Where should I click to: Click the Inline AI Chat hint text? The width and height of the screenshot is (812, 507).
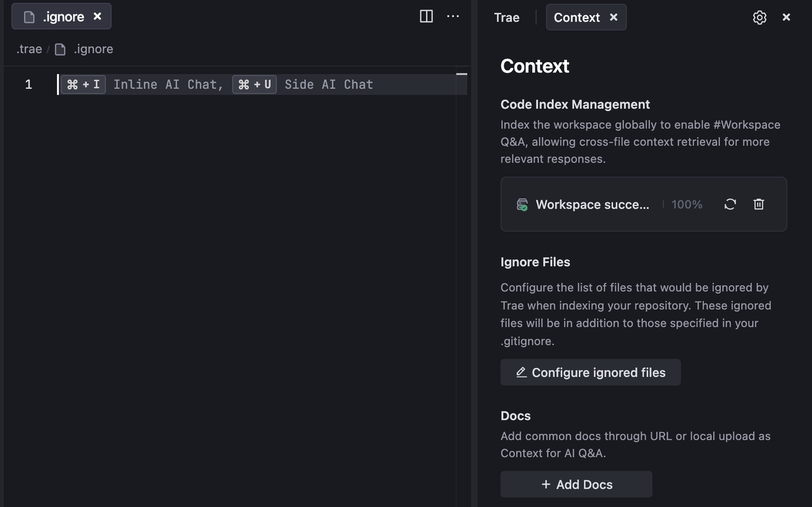click(x=168, y=84)
